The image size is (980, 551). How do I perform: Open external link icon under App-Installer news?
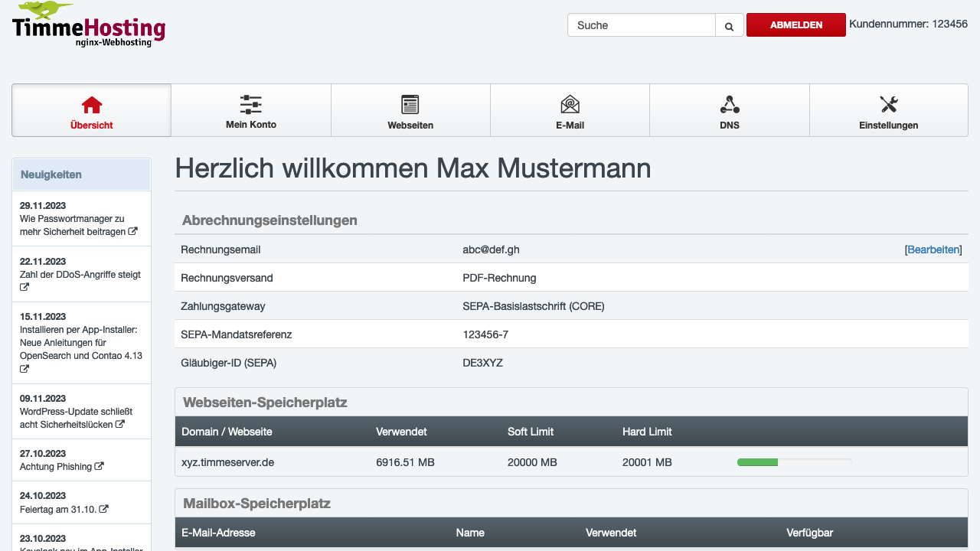coord(24,369)
